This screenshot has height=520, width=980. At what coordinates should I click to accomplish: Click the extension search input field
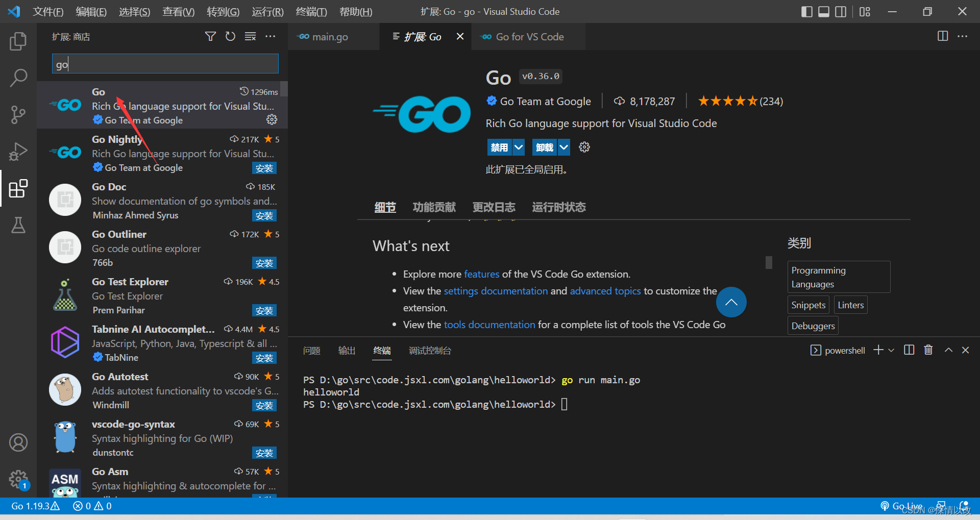[x=165, y=64]
